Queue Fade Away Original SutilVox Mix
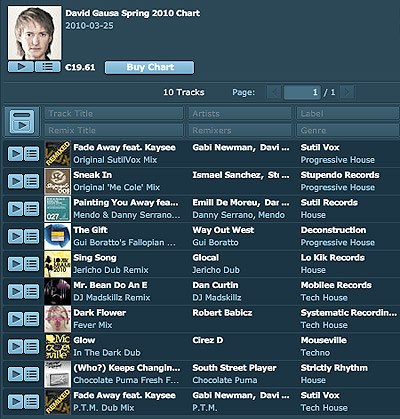 click(32, 154)
